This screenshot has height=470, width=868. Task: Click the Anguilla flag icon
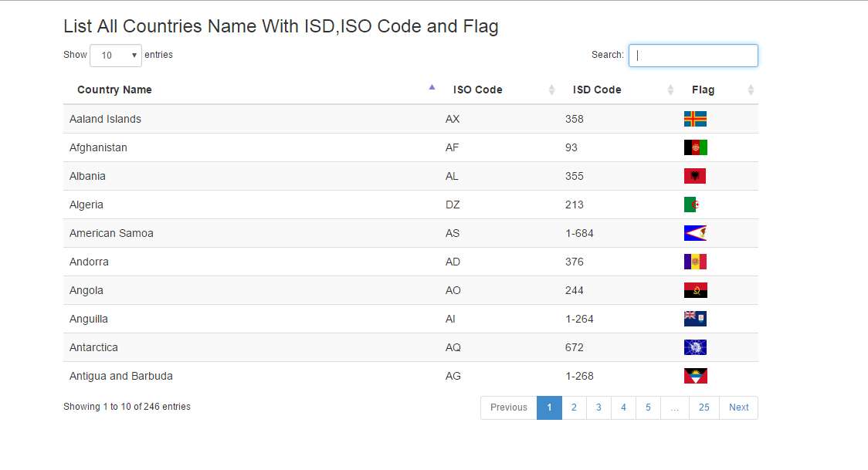(695, 319)
